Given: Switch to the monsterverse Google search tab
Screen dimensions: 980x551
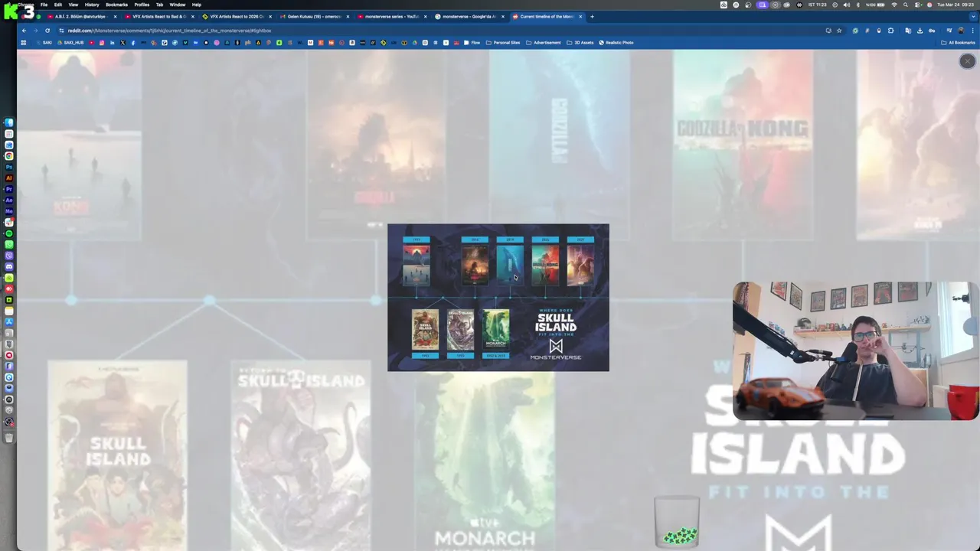Looking at the screenshot, I should (x=469, y=16).
